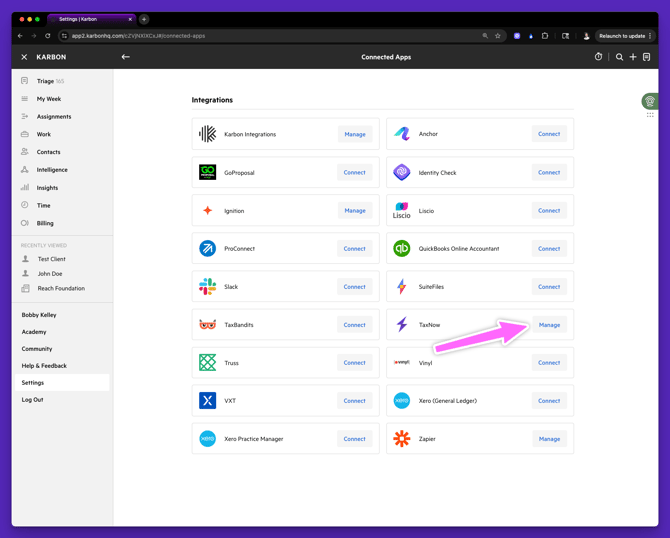
Task: Click the Ignition star logo
Action: point(208,210)
